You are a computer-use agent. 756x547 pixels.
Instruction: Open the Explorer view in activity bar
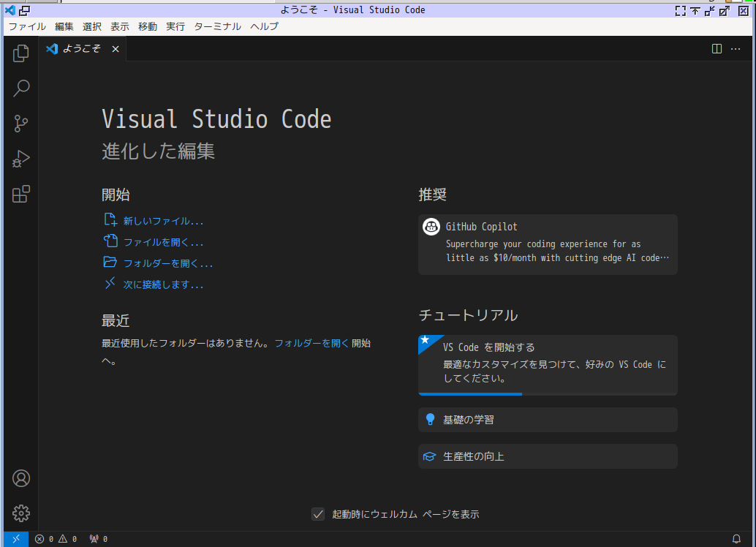tap(20, 53)
